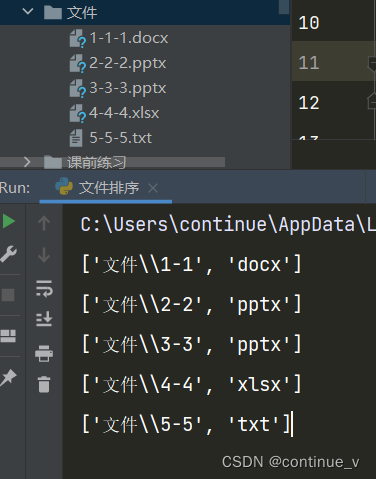Click the 5-5-5.txt text file icon
This screenshot has width=376, height=479.
click(x=76, y=138)
